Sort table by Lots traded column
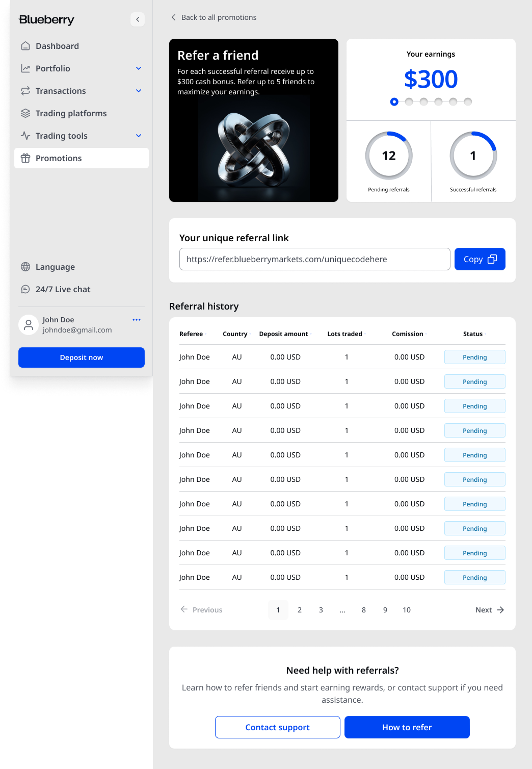The height and width of the screenshot is (769, 532). pos(346,334)
